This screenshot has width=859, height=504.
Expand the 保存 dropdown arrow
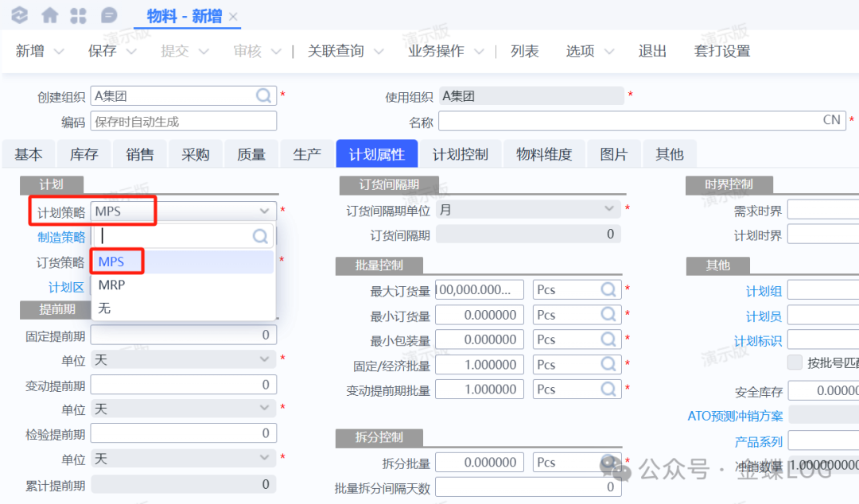pyautogui.click(x=131, y=52)
